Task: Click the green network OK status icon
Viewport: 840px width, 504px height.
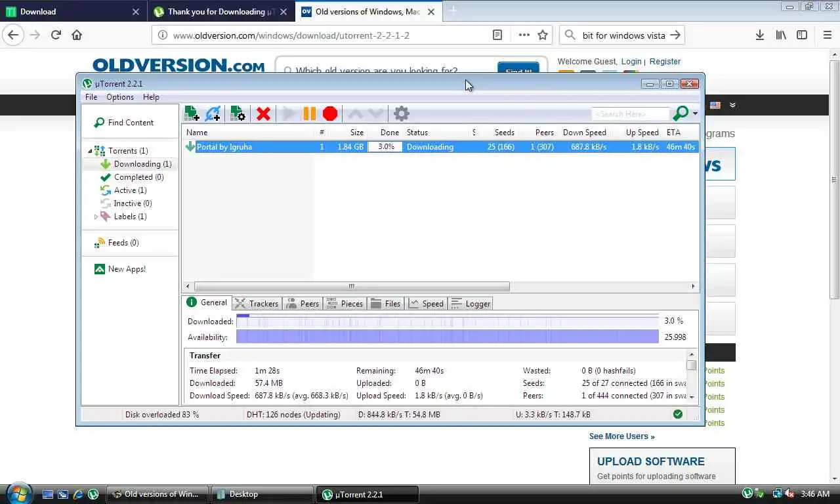Action: [678, 414]
